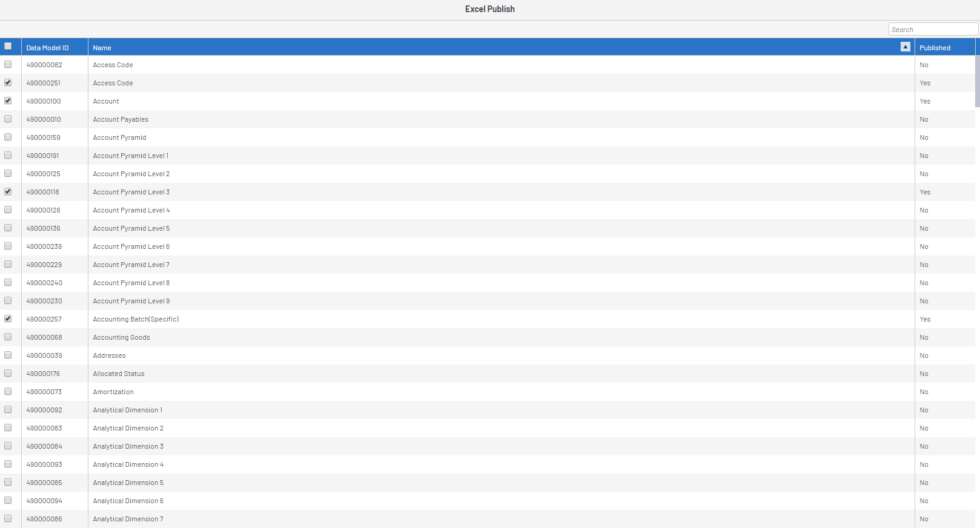
Task: Click ID 490000068 cell
Action: tap(44, 337)
